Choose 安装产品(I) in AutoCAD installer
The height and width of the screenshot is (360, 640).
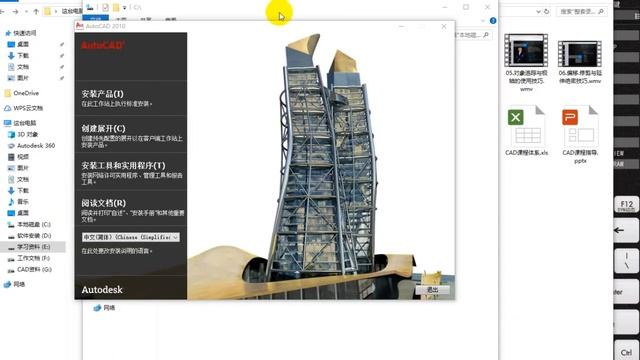click(102, 94)
